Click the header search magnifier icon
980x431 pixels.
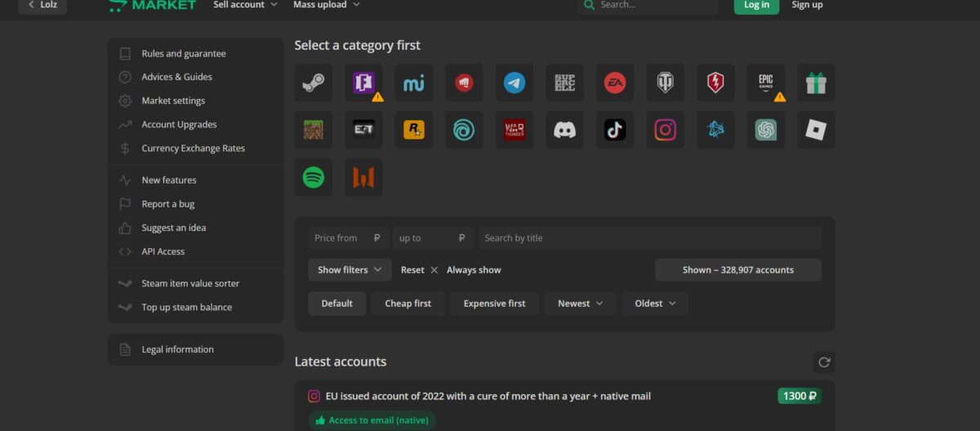590,5
